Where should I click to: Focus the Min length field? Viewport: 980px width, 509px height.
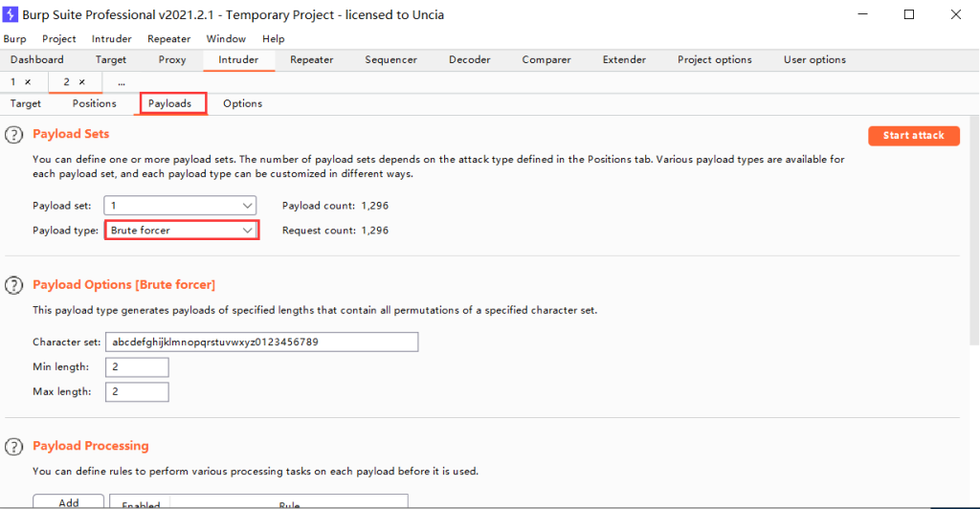[137, 367]
